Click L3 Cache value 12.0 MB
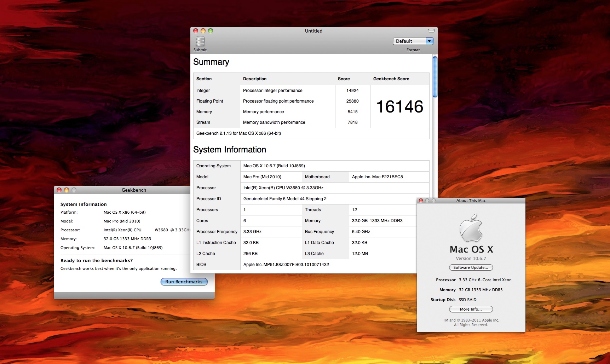This screenshot has height=364, width=610. (x=360, y=254)
